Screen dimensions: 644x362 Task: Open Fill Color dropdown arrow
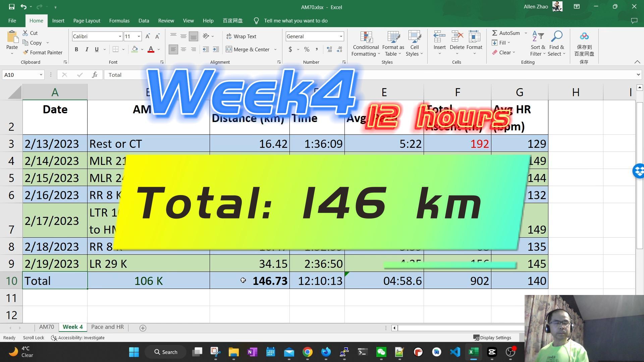tap(142, 49)
